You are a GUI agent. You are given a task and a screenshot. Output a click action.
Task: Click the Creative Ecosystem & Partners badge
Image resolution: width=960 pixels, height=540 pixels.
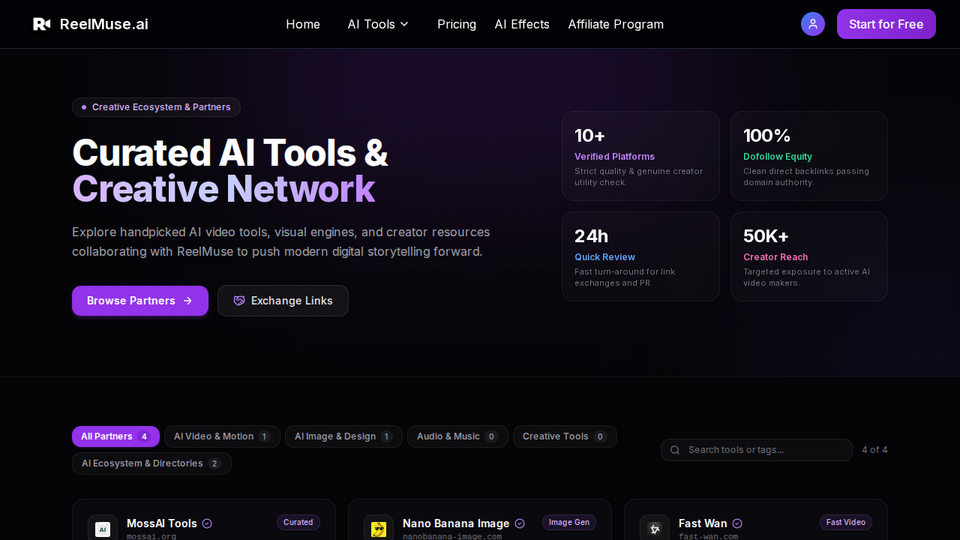(156, 107)
